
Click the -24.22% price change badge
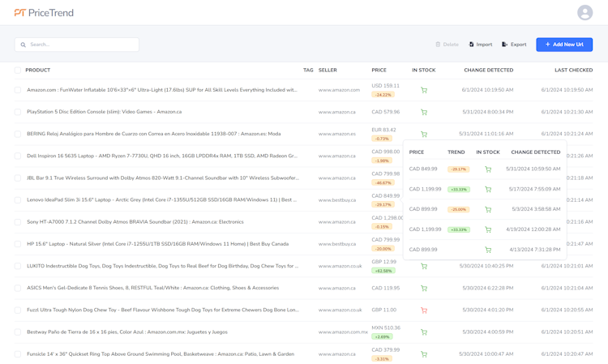[x=383, y=95]
